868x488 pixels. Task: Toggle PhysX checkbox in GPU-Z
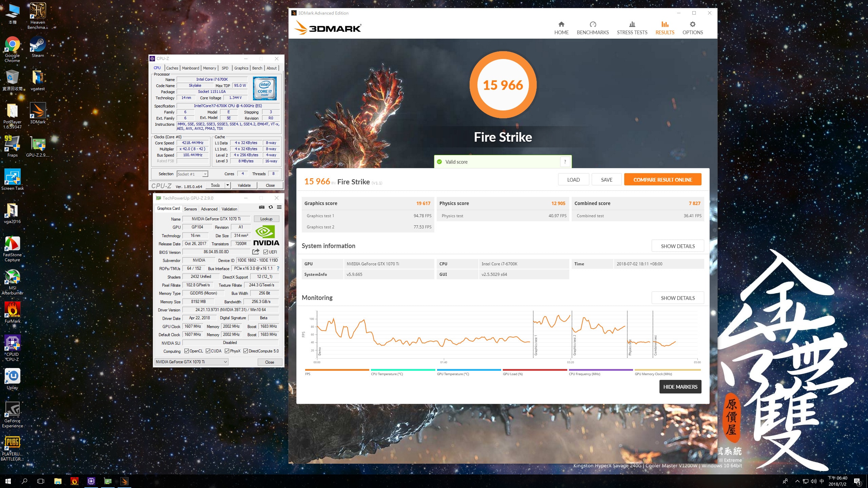[227, 351]
